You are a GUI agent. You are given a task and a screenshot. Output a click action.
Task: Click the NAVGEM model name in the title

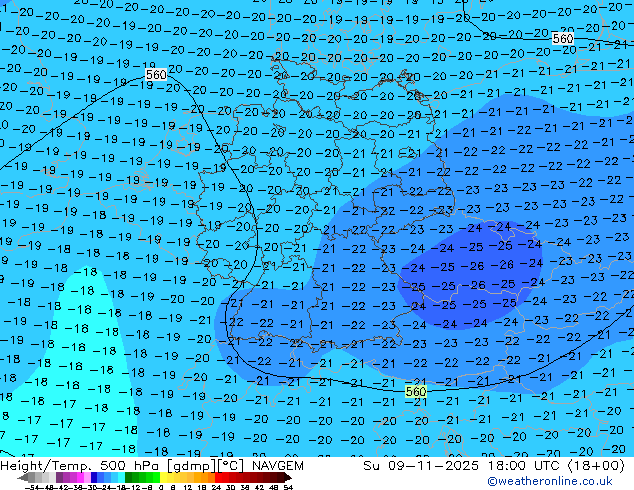coord(277,466)
